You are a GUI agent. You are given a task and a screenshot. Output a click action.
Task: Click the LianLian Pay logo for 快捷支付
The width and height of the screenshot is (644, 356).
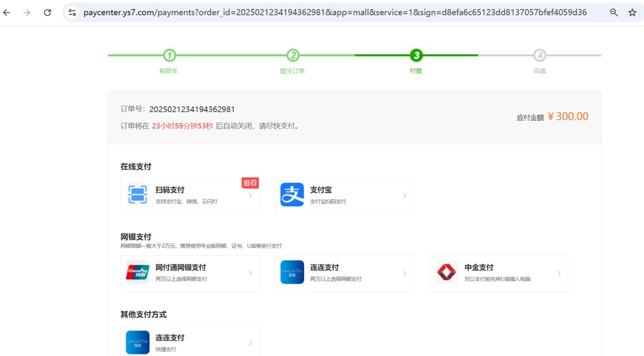coord(137,343)
